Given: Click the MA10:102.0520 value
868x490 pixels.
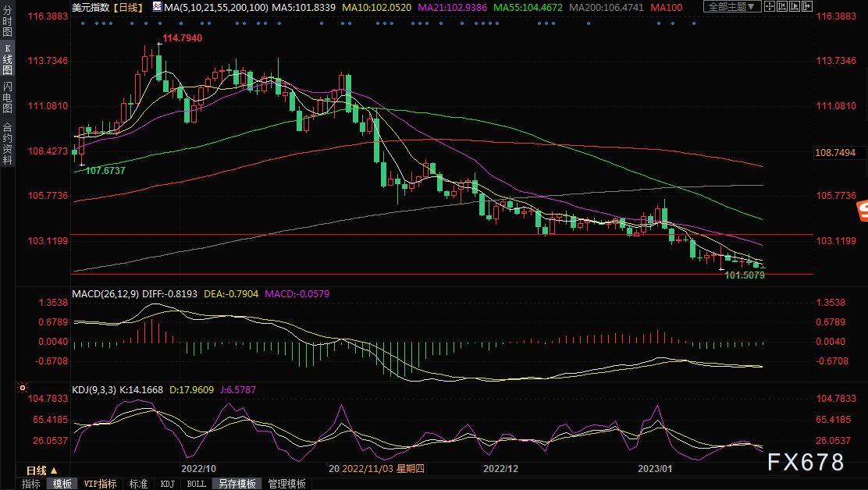Looking at the screenshot, I should click(x=377, y=7).
